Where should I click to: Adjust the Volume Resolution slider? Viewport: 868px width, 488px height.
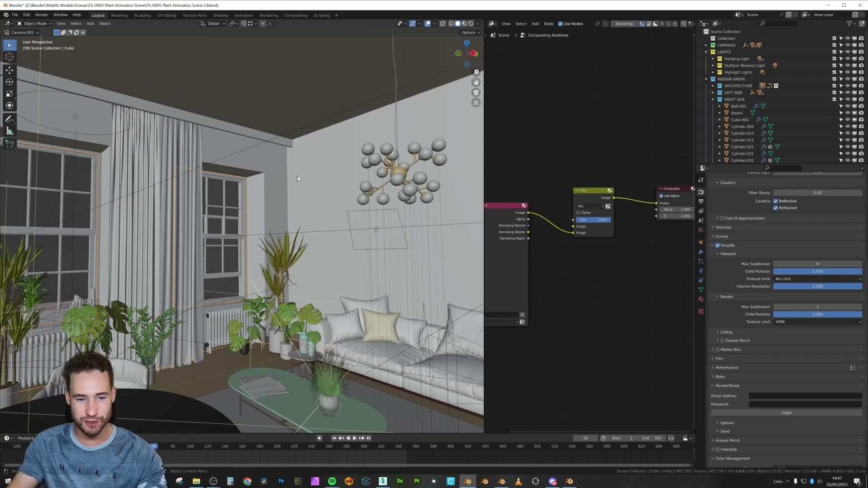817,286
